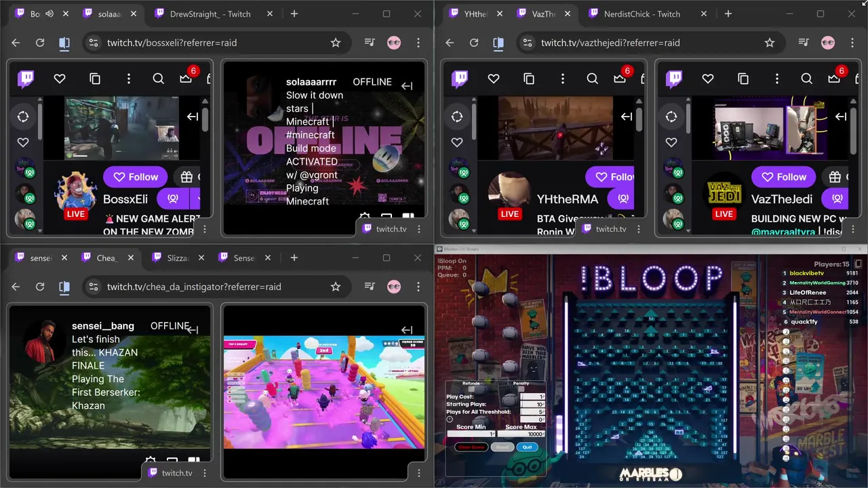Toggle split view icon in chea_da_instigator window toolbar
Image resolution: width=868 pixels, height=488 pixels.
tap(64, 287)
